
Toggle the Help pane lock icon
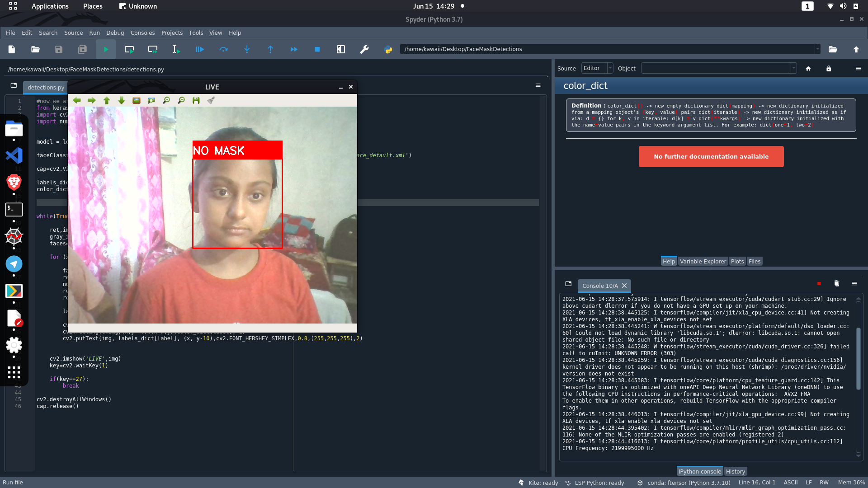click(x=829, y=68)
